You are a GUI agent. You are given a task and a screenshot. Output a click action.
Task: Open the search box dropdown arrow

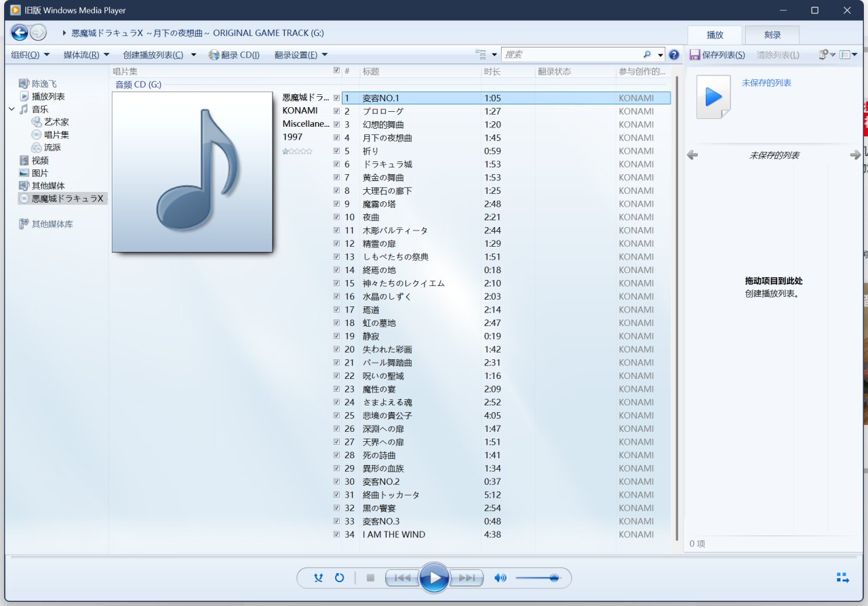(x=660, y=55)
